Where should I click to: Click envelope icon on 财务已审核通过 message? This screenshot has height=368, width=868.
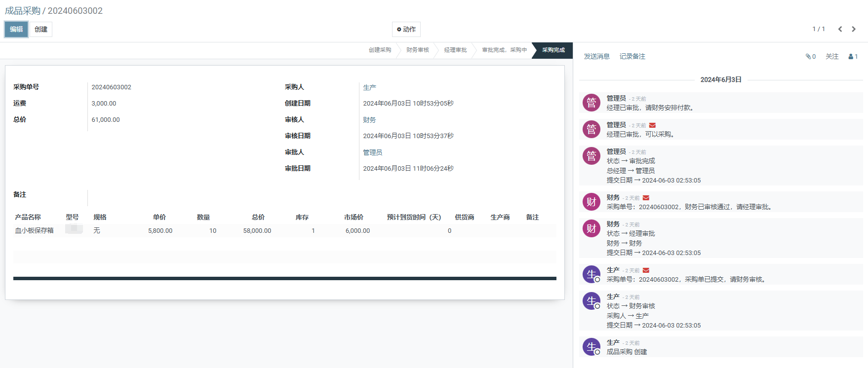pyautogui.click(x=646, y=198)
